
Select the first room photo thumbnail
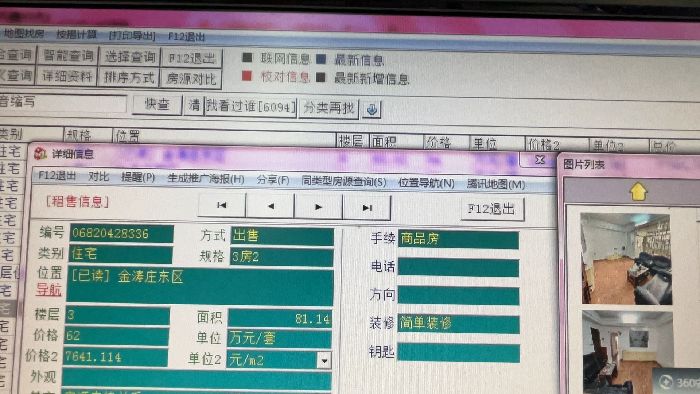[626, 259]
